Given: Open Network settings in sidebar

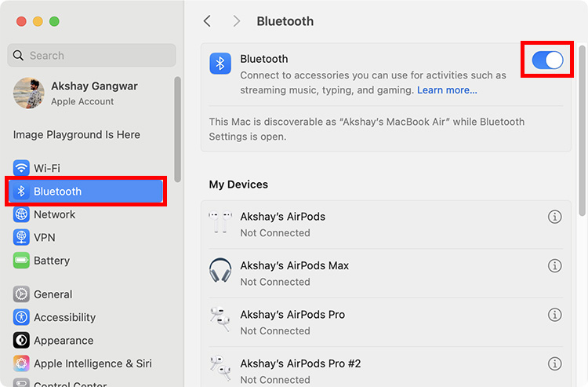Looking at the screenshot, I should 86,214.
